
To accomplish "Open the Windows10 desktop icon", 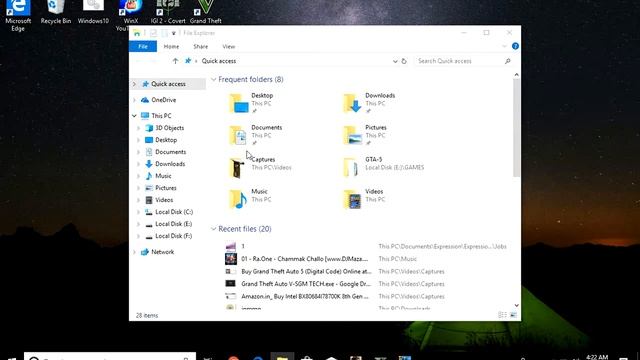I will click(x=93, y=12).
